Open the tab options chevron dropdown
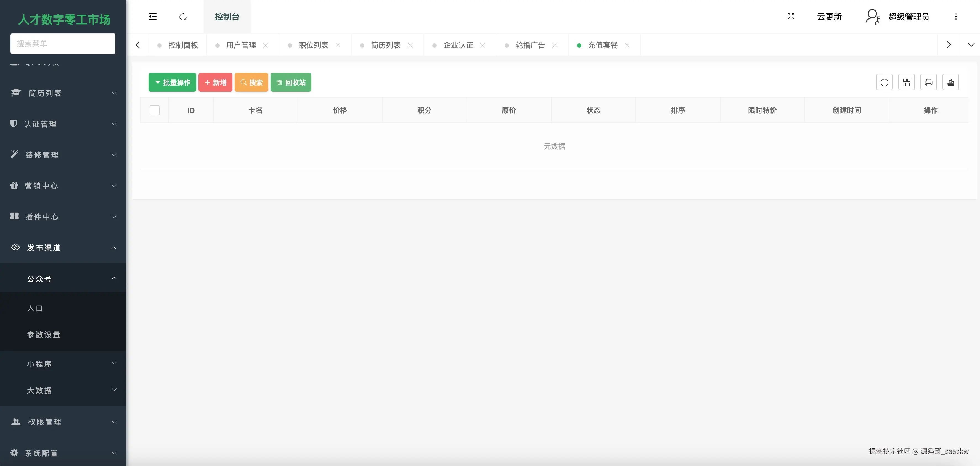This screenshot has height=466, width=980. [971, 45]
